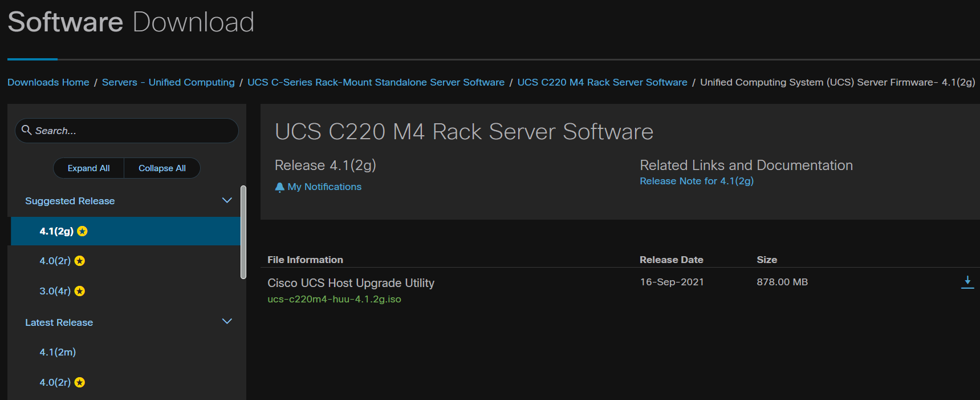
Task: Click the 16-Sep-2021 release date
Action: (x=672, y=282)
